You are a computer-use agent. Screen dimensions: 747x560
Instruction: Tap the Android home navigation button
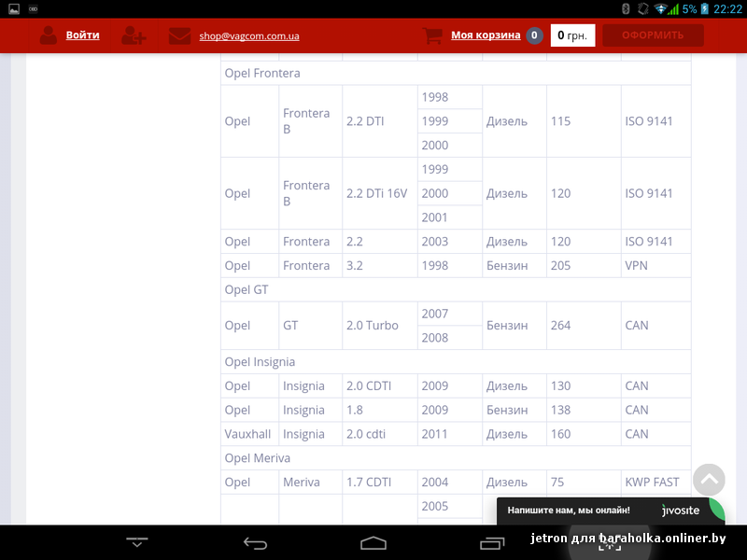tap(373, 543)
